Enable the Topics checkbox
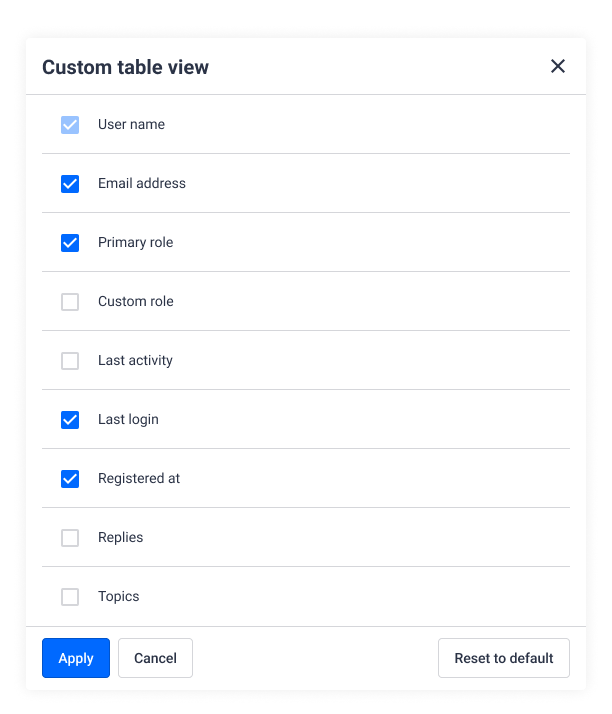Viewport: 612px width, 714px height. coord(70,597)
